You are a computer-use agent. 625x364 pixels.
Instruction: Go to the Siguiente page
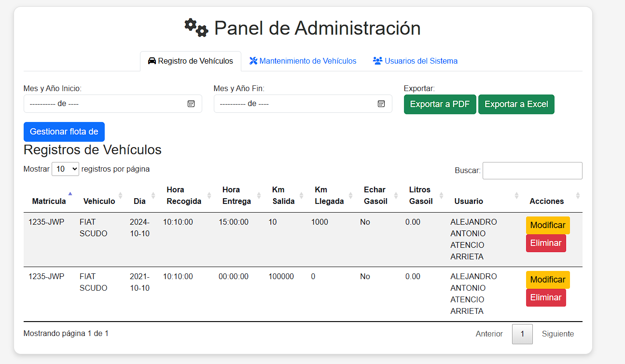(x=557, y=334)
